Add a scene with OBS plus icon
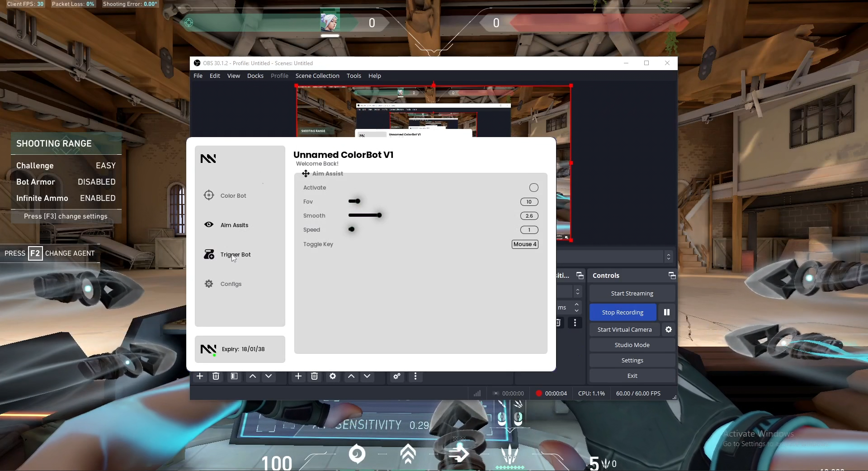Viewport: 868px width, 471px height. pos(200,376)
